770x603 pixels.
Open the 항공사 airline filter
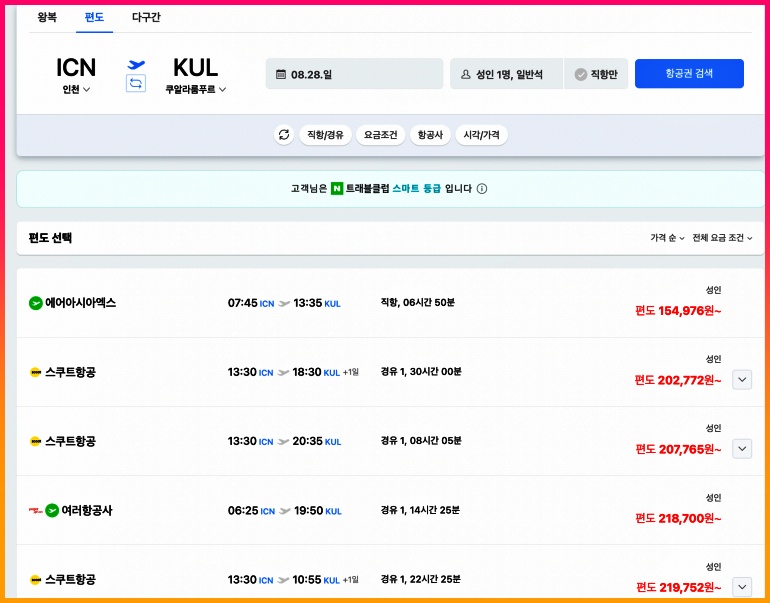[430, 135]
